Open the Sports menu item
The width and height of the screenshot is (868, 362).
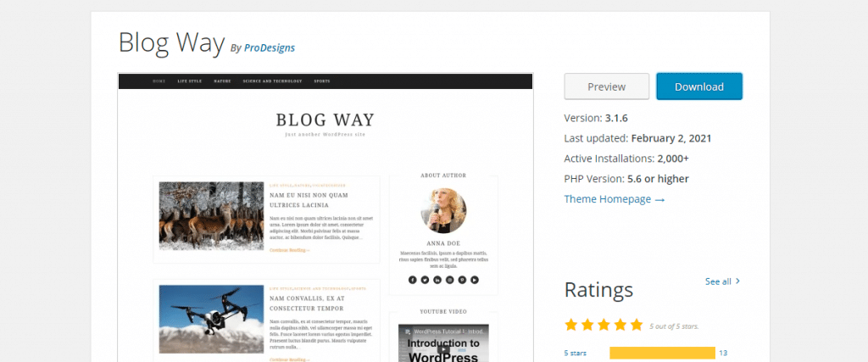point(321,81)
